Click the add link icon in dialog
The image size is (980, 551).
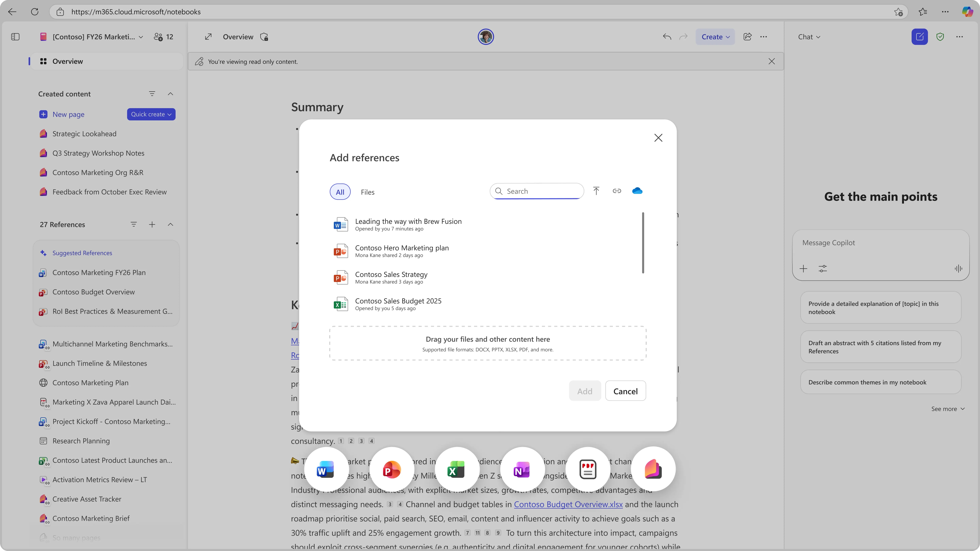coord(617,191)
